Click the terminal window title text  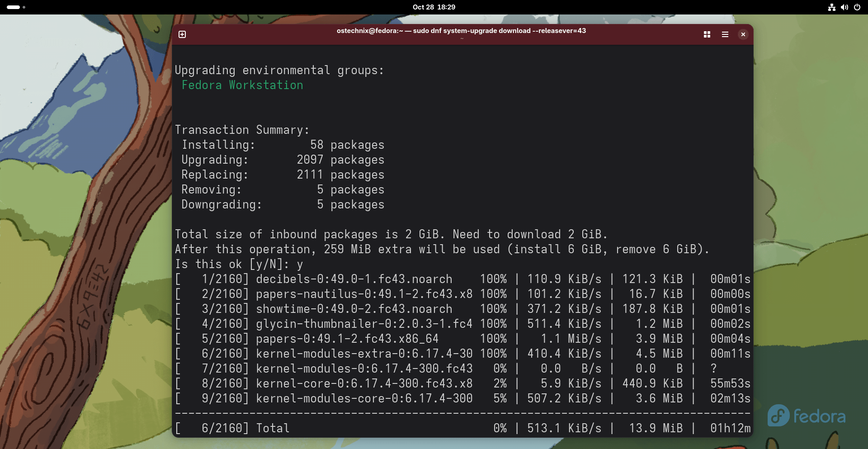(x=461, y=31)
